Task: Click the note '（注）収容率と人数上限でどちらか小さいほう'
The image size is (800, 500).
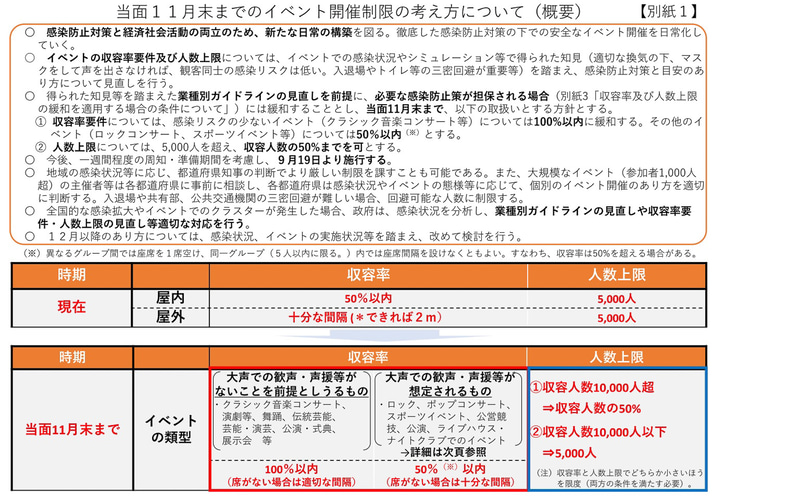Action: pos(620,473)
